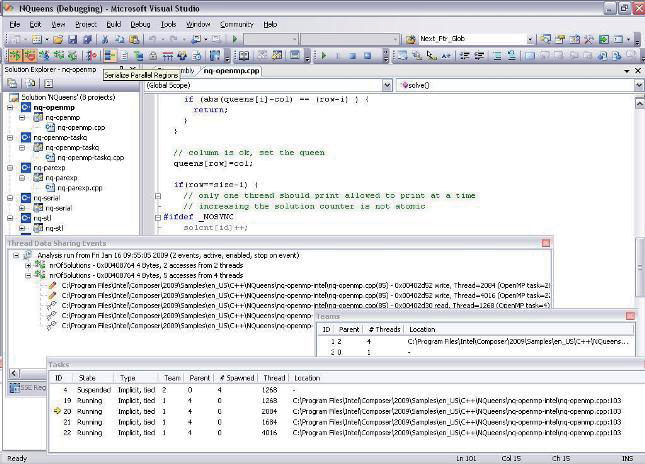645x464 pixels.
Task: Click the Copy icon in the toolbar
Action: [x=120, y=39]
